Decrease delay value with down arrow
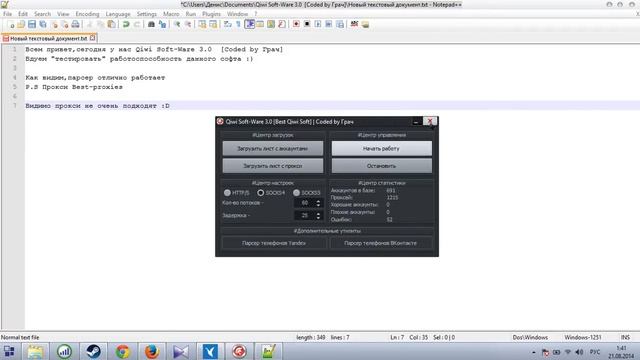This screenshot has width=640, height=360. click(318, 217)
